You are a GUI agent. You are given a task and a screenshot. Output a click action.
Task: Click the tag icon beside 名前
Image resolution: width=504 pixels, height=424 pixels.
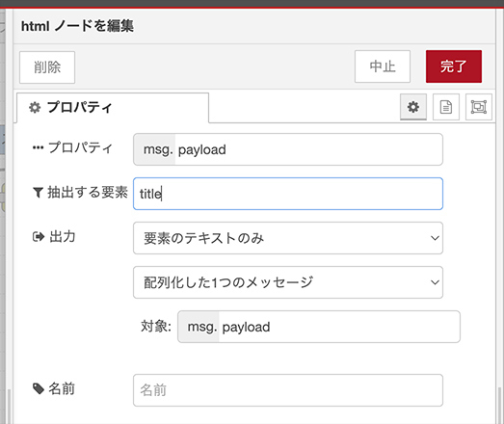[x=39, y=388]
